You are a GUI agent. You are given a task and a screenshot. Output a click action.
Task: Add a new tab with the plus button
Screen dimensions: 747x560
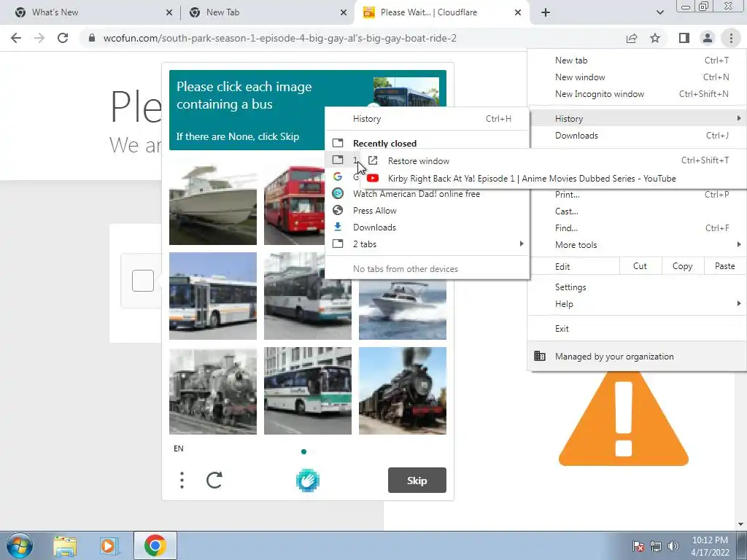pyautogui.click(x=546, y=12)
